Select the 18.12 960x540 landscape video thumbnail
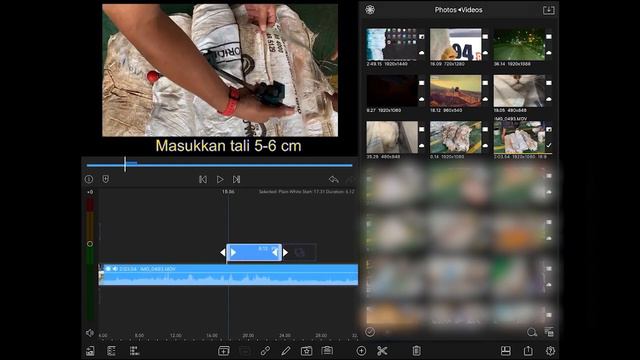This screenshot has width=640, height=360. [x=455, y=91]
